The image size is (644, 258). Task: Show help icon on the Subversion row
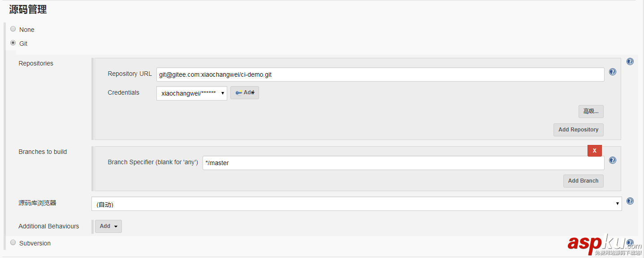[x=630, y=243]
